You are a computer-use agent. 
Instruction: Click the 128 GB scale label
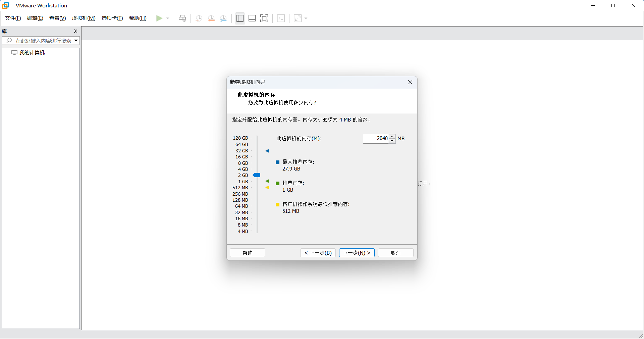(x=240, y=138)
